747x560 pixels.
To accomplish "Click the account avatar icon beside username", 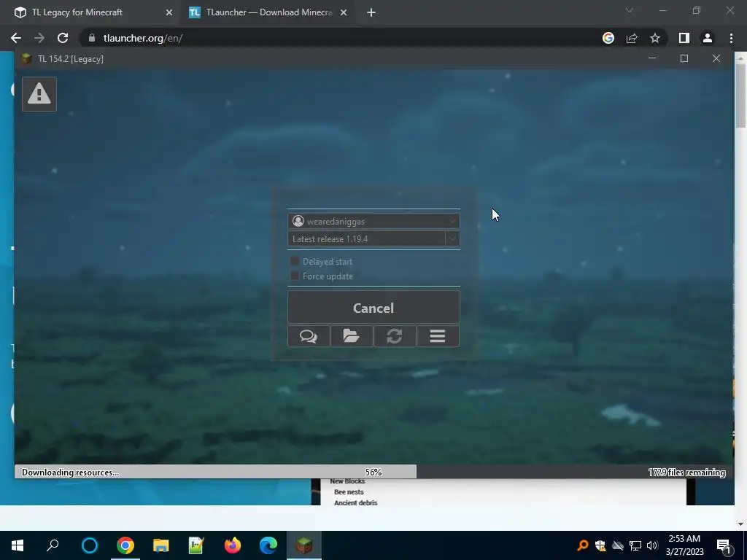I will [298, 221].
